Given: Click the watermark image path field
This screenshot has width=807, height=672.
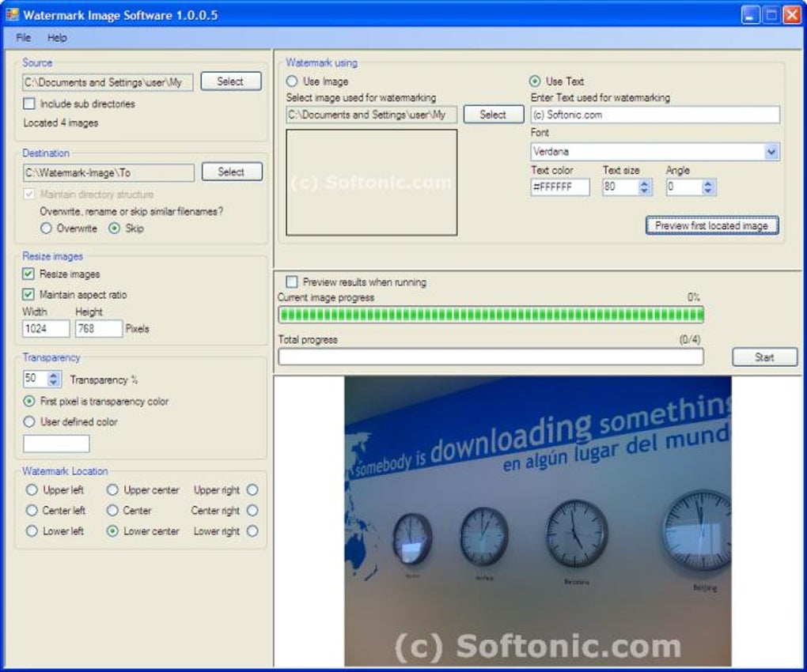Looking at the screenshot, I should point(372,115).
